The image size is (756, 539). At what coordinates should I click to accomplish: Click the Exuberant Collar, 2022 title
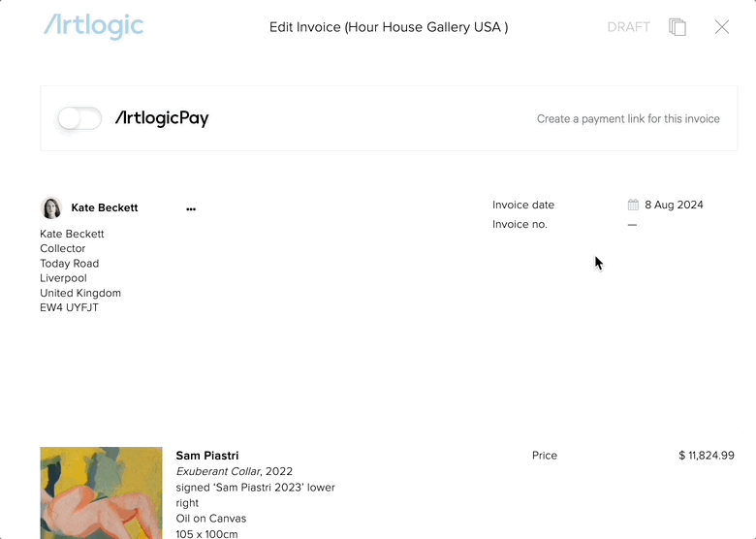point(235,471)
